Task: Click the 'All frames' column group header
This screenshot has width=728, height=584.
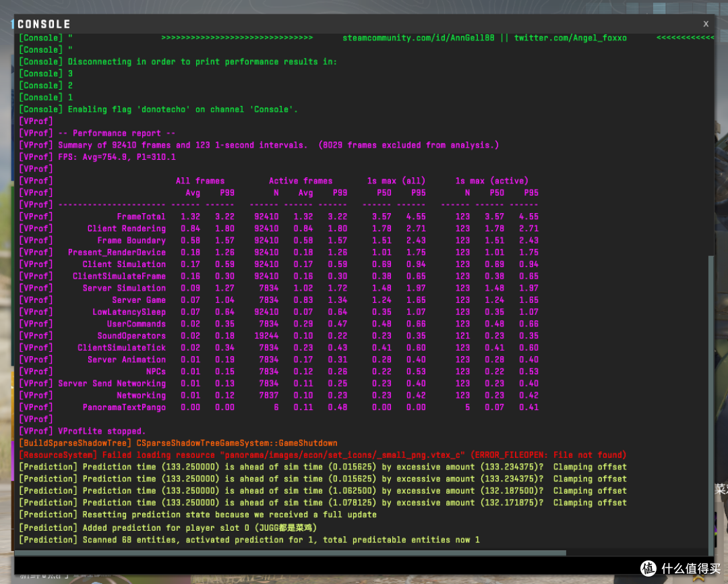Action: pos(200,181)
